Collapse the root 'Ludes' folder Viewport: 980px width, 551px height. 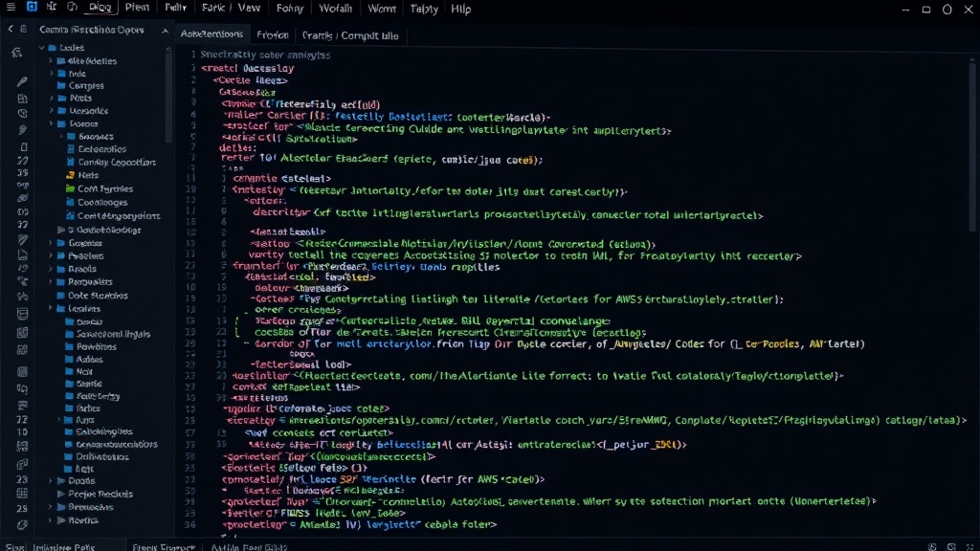coord(42,48)
